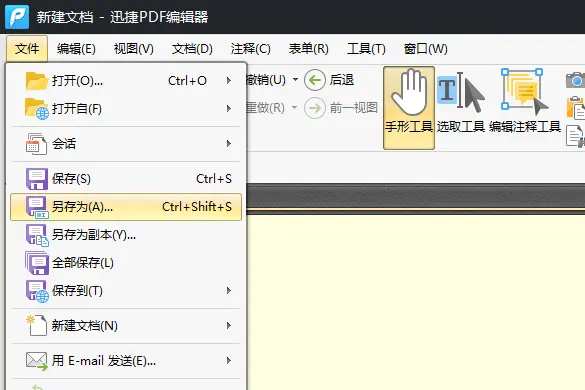The width and height of the screenshot is (585, 390).
Task: Click the disk-globe icon beside 保存到(T)
Action: tap(37, 291)
